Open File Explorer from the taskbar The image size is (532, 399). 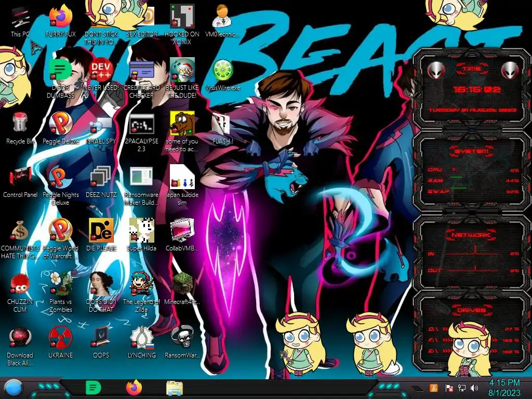point(175,388)
